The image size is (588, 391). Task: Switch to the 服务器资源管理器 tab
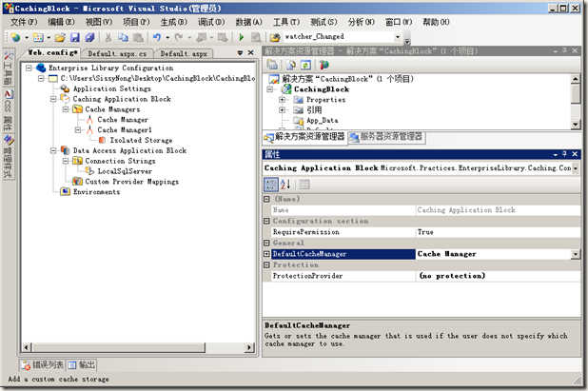[387, 137]
